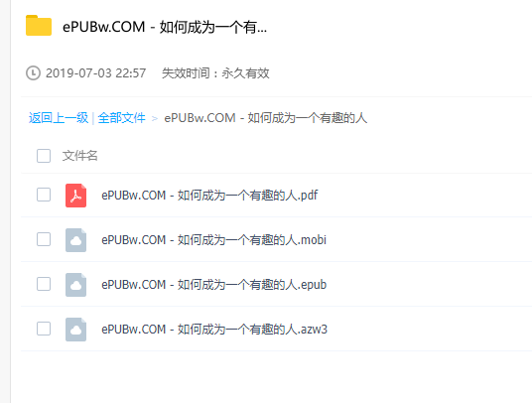Viewport: 532px width, 403px height.
Task: Check the box for the .pdf file
Action: (44, 195)
